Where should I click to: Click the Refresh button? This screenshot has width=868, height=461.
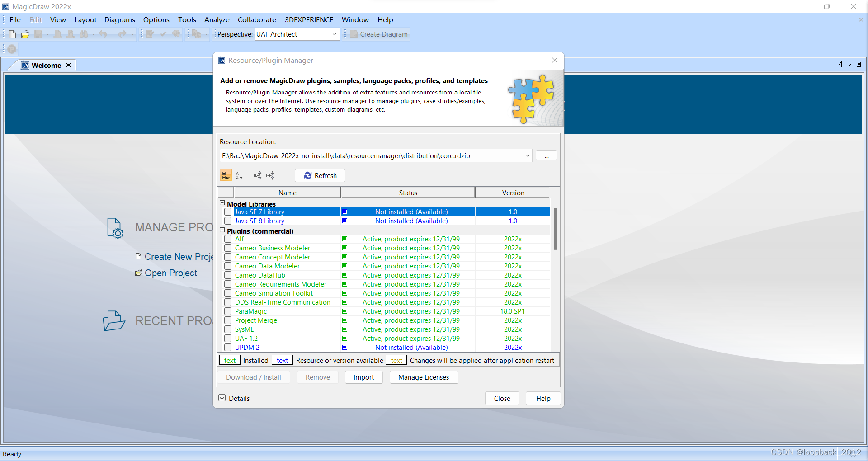coord(320,176)
